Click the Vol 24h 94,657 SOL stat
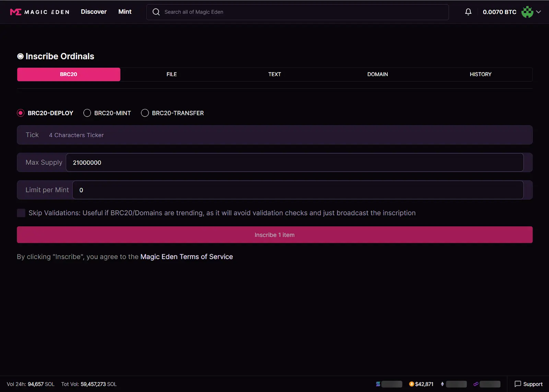This screenshot has width=549, height=392. (31, 384)
